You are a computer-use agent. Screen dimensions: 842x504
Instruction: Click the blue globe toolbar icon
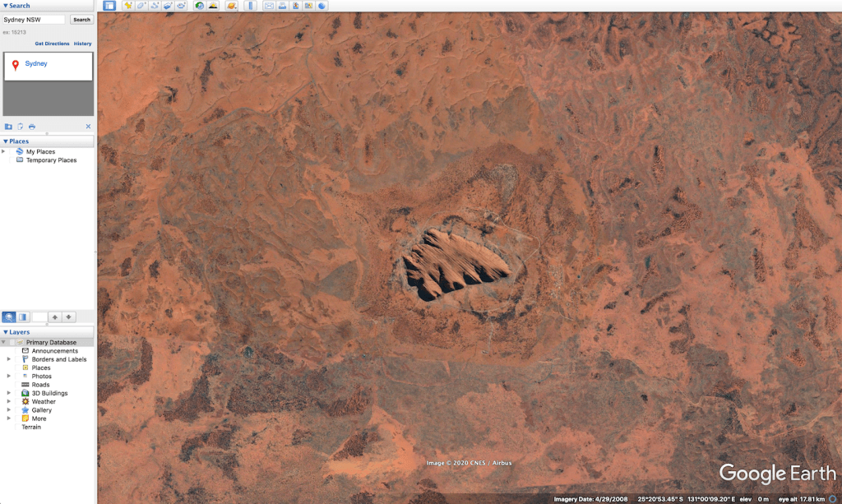coord(322,6)
